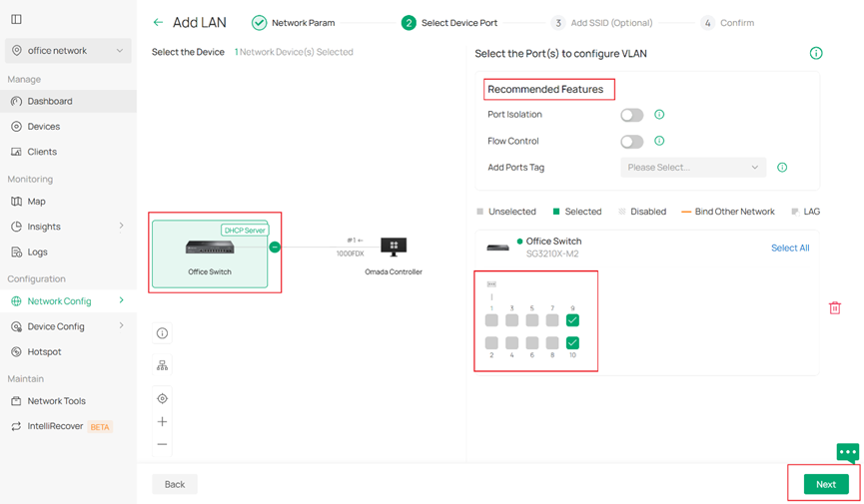Collapse the sidebar panel icon

click(x=17, y=19)
